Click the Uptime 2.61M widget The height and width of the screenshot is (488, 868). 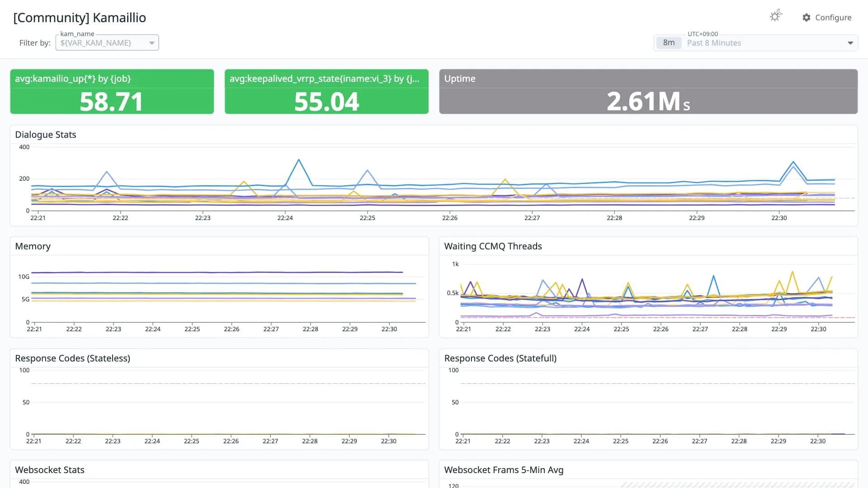pyautogui.click(x=648, y=91)
